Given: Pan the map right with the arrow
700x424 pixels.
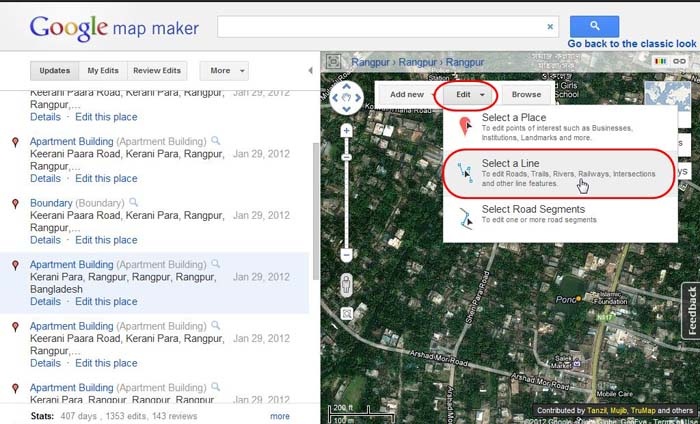Looking at the screenshot, I should pos(358,98).
